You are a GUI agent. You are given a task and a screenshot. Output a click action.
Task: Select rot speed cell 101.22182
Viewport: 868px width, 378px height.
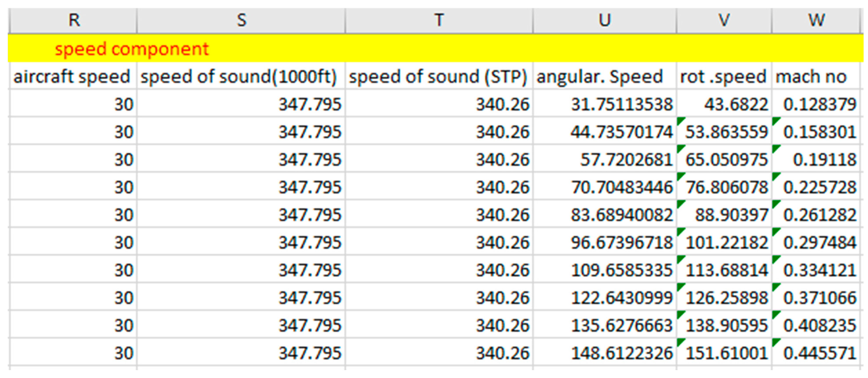pos(726,242)
